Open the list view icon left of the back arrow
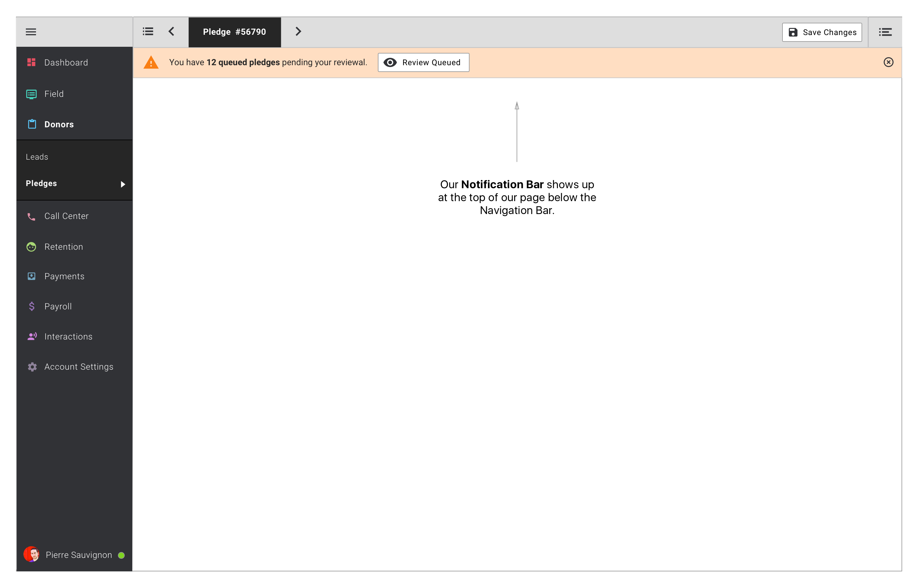 [x=148, y=31]
